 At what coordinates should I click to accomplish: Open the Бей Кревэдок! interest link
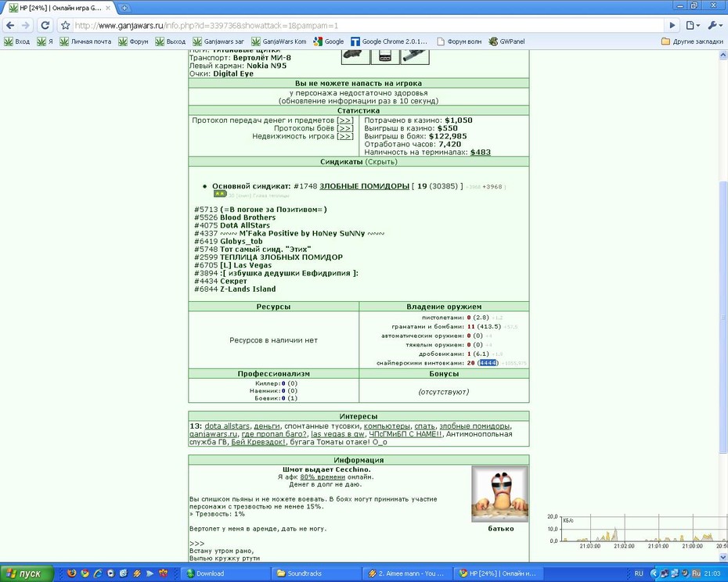[258, 442]
